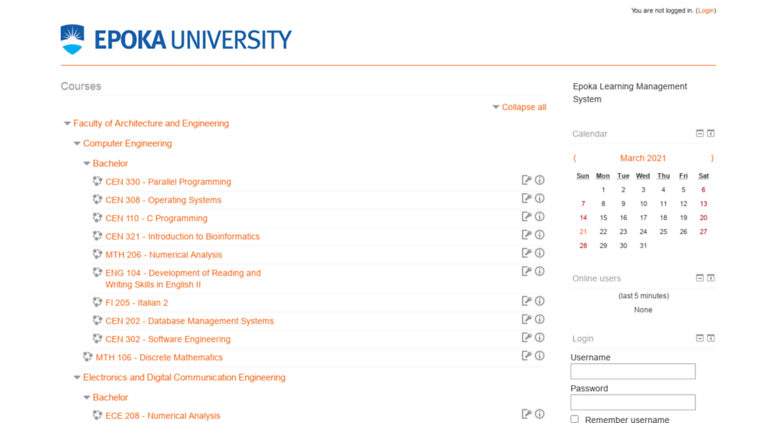The image size is (777, 423).
Task: Click self-enrolment icon for CEN 202 Database Management
Action: click(x=526, y=319)
